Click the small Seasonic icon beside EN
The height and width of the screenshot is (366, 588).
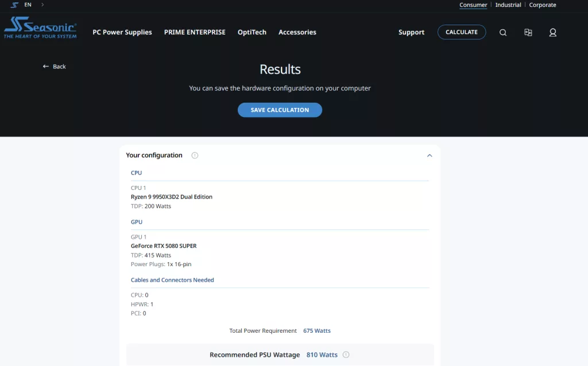coord(14,5)
